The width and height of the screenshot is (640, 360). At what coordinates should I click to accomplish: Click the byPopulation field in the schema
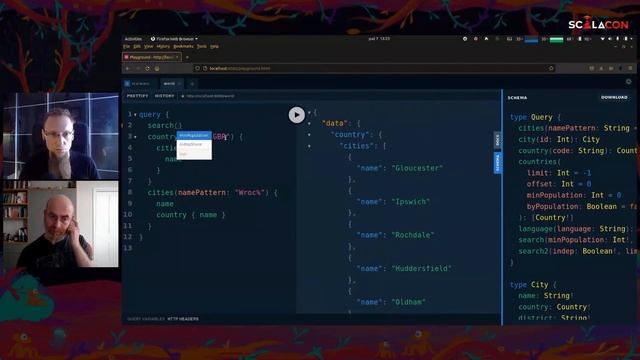pyautogui.click(x=554, y=207)
